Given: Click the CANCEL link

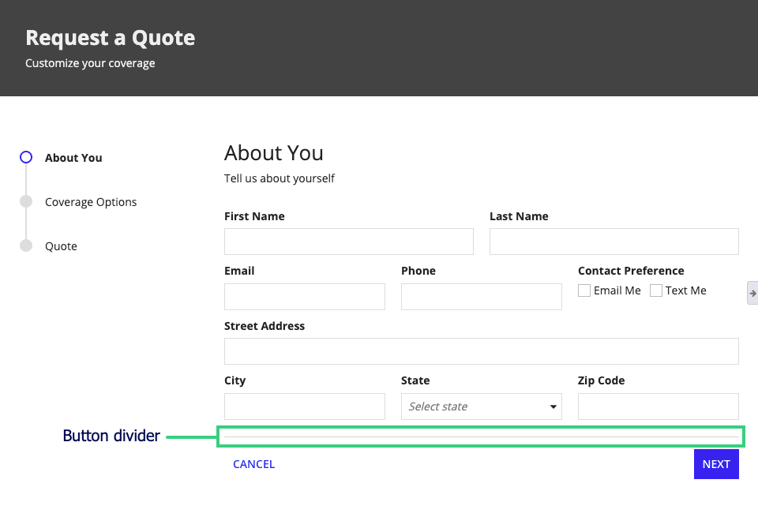Looking at the screenshot, I should 253,464.
